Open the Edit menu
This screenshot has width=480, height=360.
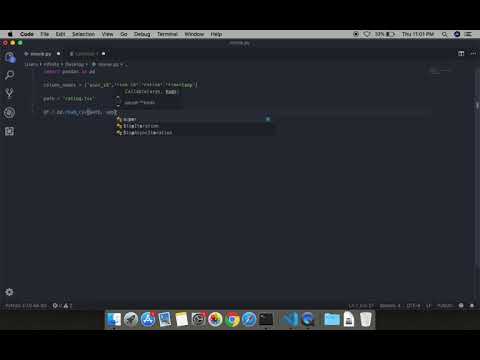coord(60,34)
